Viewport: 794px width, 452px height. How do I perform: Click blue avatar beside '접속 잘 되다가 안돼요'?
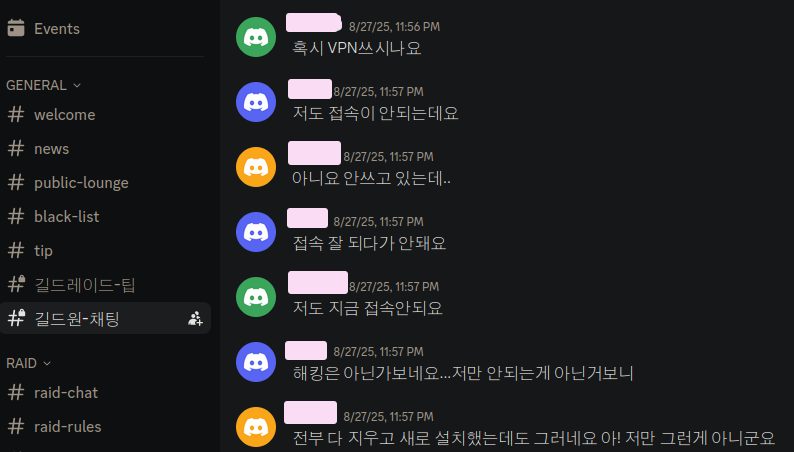[256, 232]
